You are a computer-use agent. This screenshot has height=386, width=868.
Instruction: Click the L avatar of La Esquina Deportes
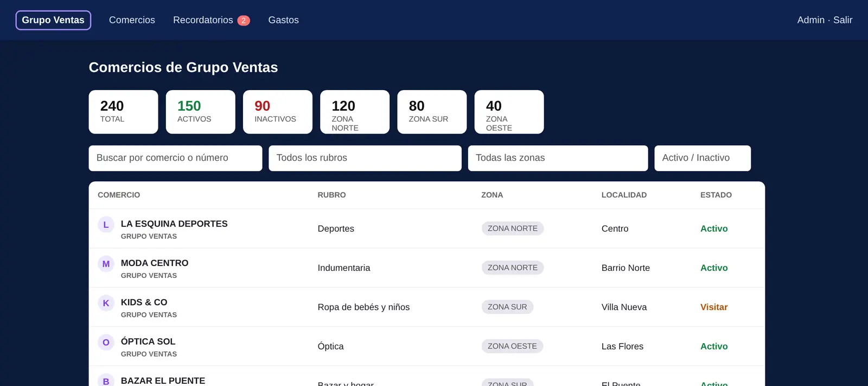coord(106,225)
